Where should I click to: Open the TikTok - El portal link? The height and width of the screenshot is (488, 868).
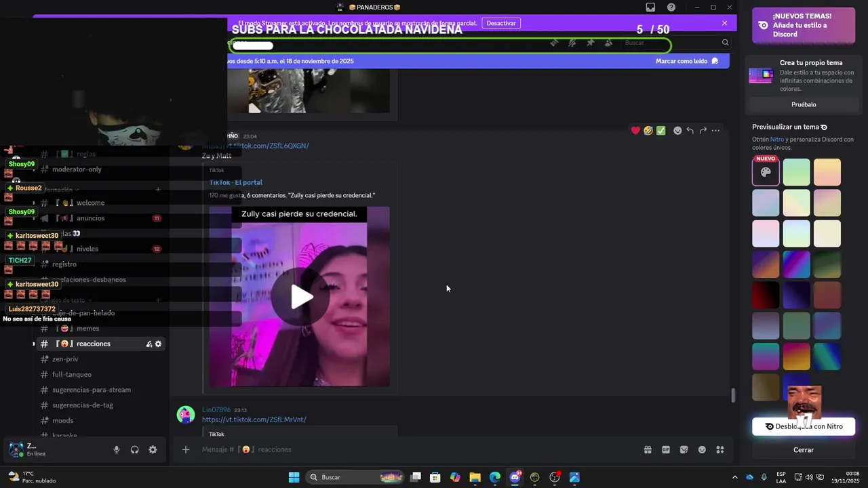pos(235,182)
